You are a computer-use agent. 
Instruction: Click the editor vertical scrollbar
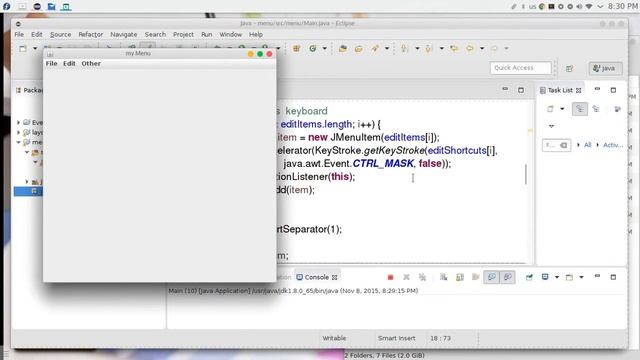coord(526,174)
